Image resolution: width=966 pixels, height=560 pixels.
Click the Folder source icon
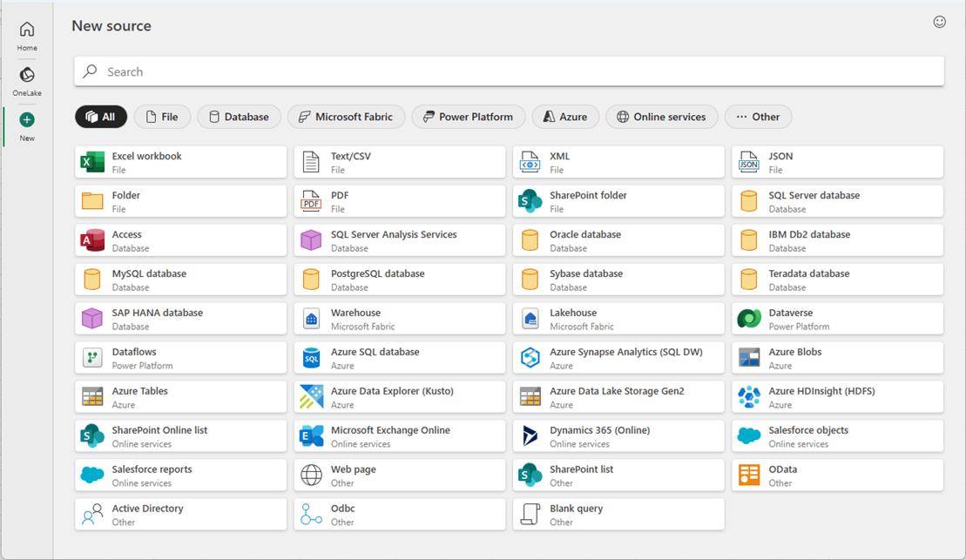[92, 201]
